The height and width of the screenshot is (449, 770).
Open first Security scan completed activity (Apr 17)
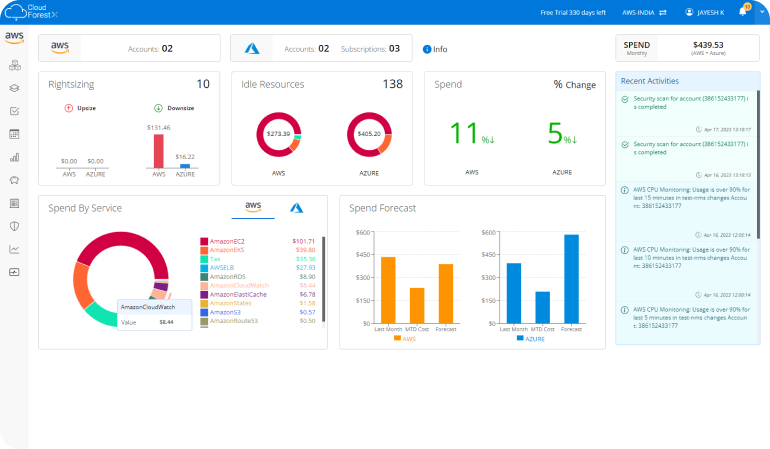coord(686,113)
